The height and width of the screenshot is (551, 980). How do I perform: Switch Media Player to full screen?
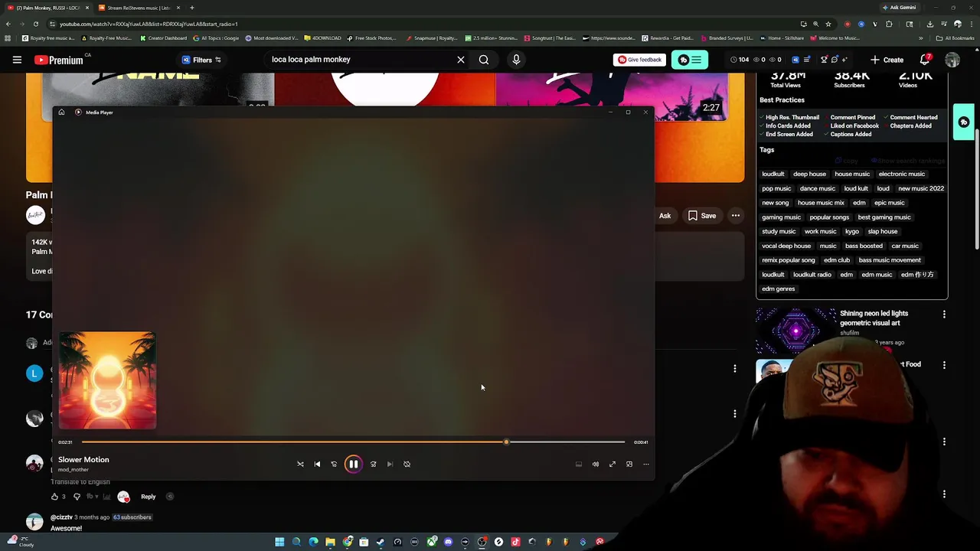(x=612, y=464)
